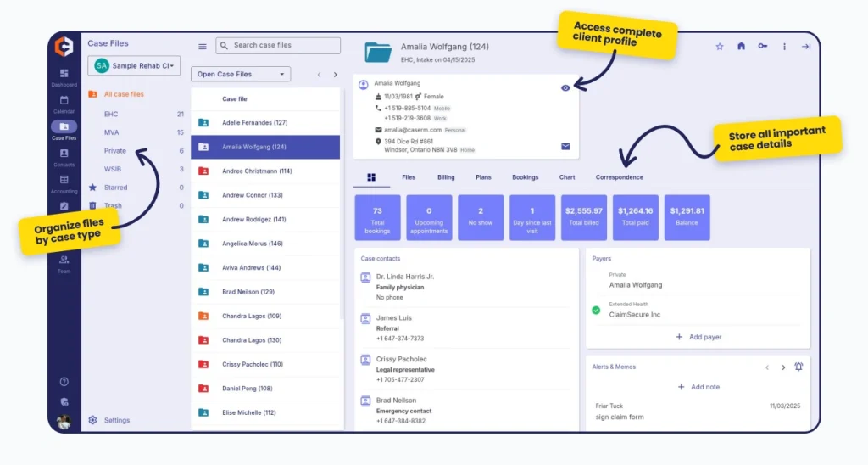Viewport: 868px width, 465px height.
Task: Star the Amalia Wolfgang case file
Action: (720, 47)
